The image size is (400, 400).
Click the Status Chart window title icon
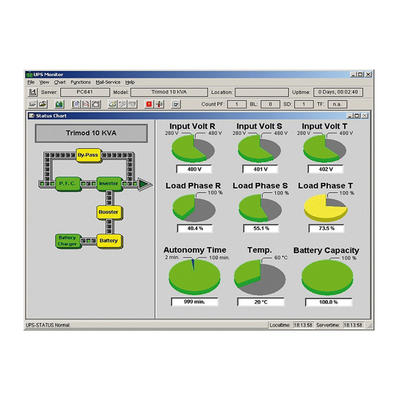pos(32,116)
